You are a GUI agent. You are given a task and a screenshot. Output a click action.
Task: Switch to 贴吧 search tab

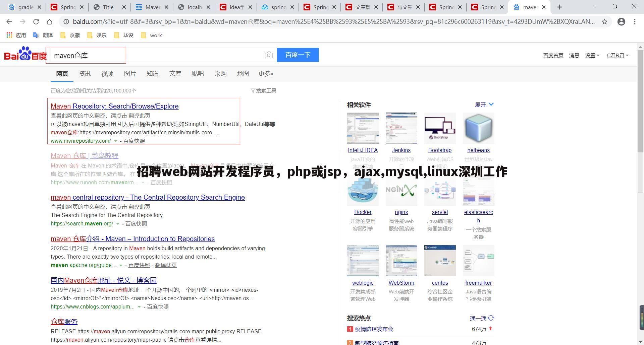point(198,74)
